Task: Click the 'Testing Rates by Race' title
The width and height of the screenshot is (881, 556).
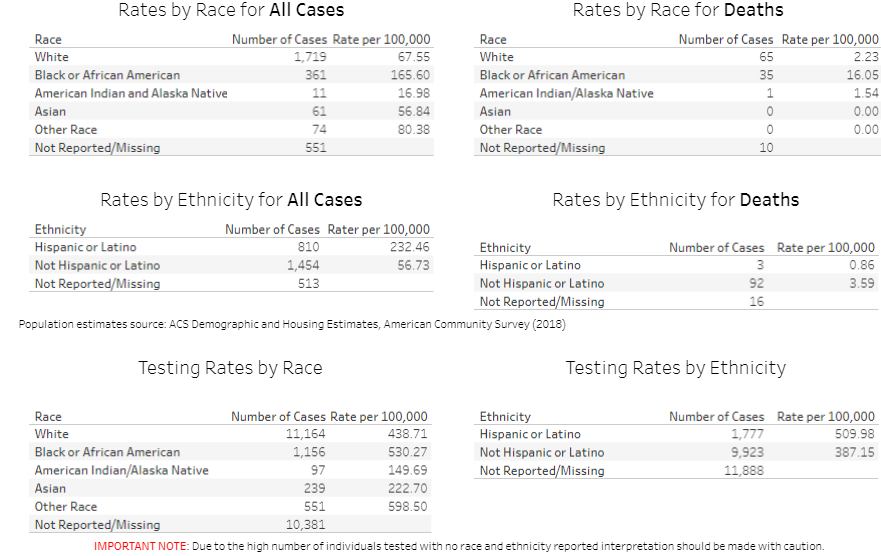Action: pos(230,368)
